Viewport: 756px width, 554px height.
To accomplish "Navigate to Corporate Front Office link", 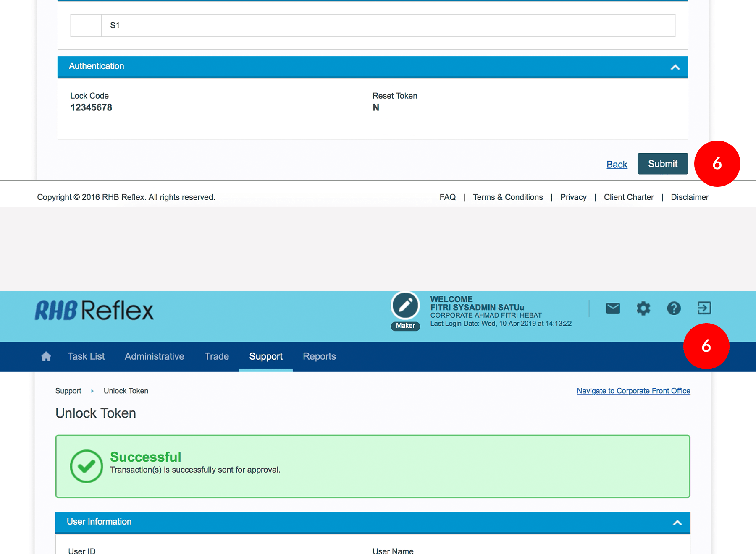I will pyautogui.click(x=633, y=391).
